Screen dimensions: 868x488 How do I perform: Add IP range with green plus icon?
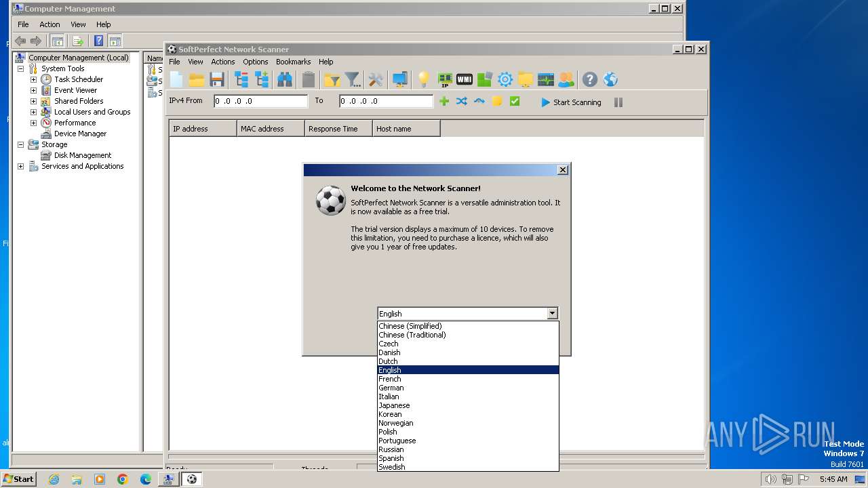click(444, 101)
